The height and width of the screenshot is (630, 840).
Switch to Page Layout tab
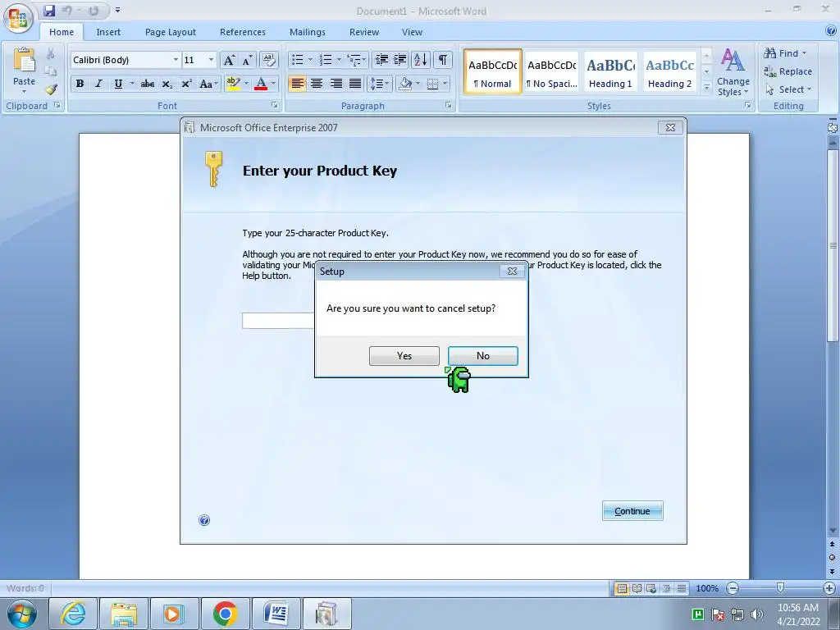coord(171,32)
